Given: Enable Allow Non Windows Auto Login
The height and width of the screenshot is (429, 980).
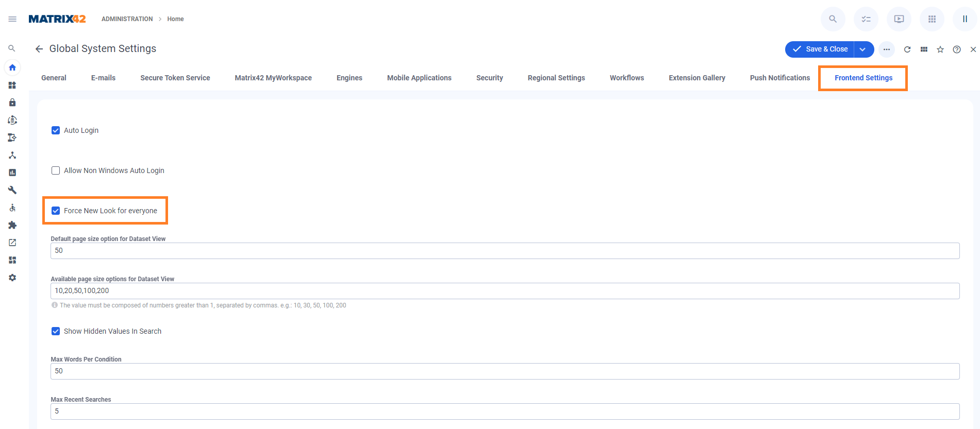Looking at the screenshot, I should pyautogui.click(x=56, y=170).
